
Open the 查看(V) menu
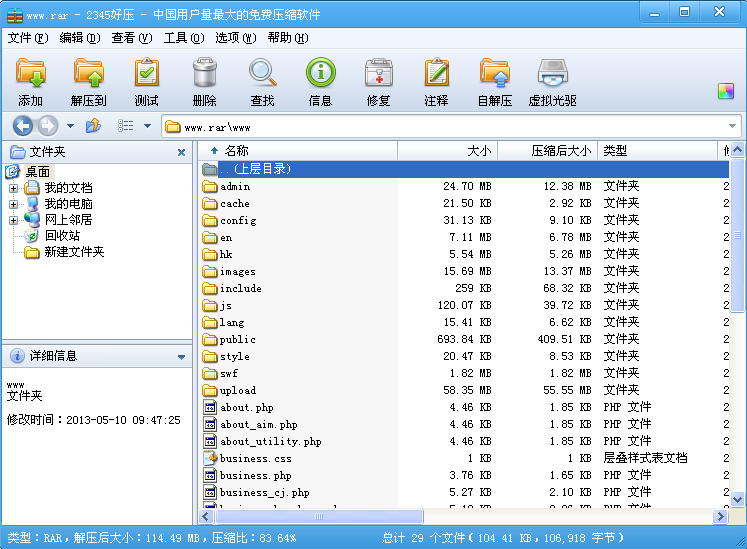(x=131, y=38)
